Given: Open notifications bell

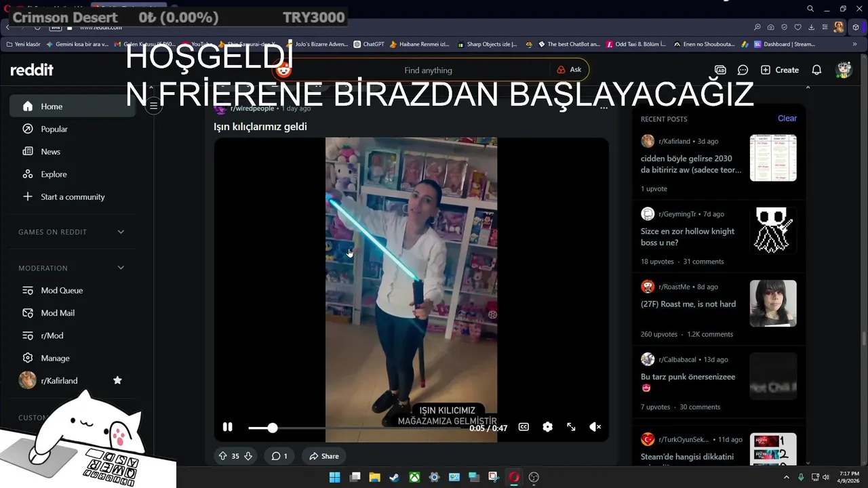Looking at the screenshot, I should 817,70.
